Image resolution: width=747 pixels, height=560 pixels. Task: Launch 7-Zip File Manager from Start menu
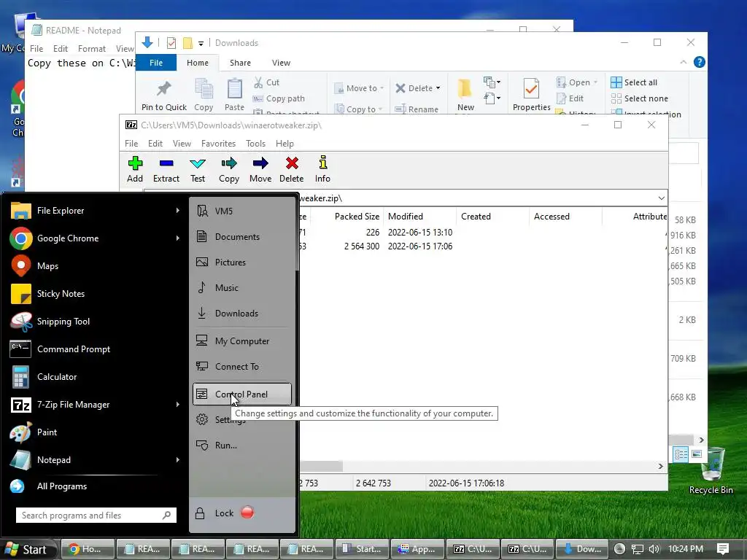coord(96,404)
